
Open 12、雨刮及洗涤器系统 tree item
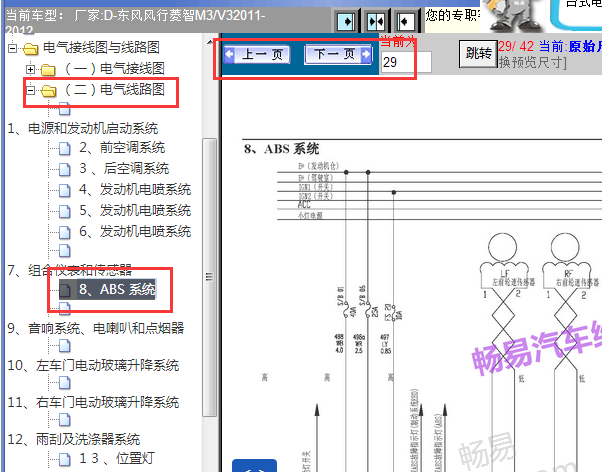[x=74, y=439]
